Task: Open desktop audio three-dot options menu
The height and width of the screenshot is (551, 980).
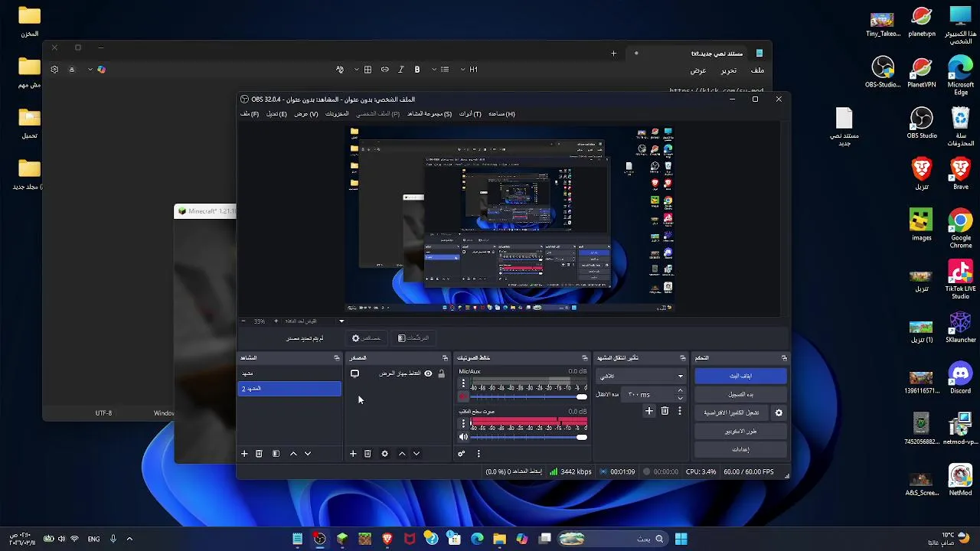Action: pos(463,423)
